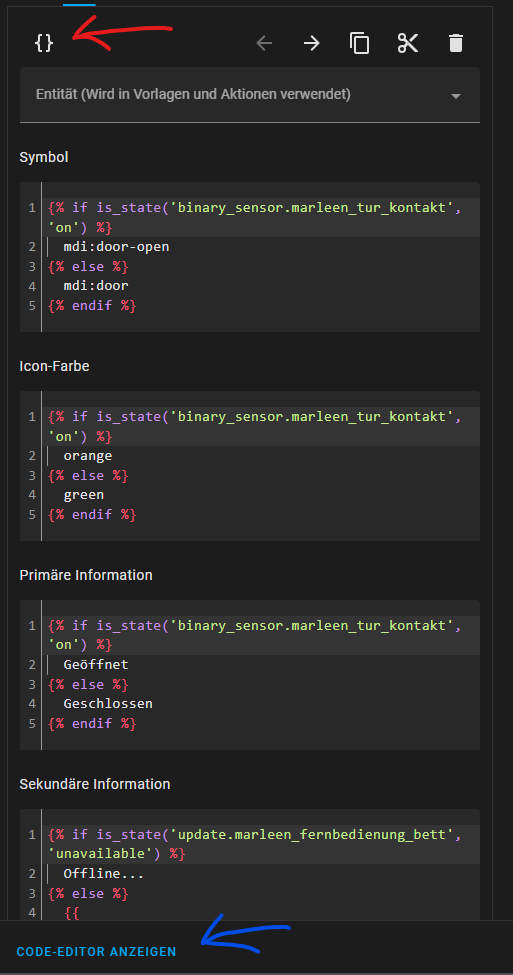Click the curly braces template icon
Image resolution: width=513 pixels, height=975 pixels.
[x=44, y=43]
